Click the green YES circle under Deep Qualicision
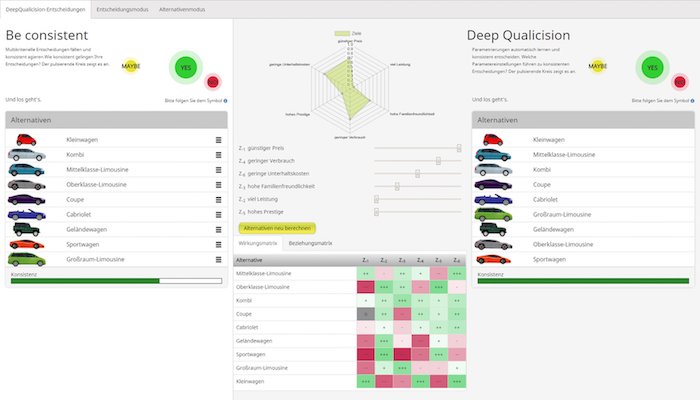This screenshot has height=400, width=700. (x=652, y=67)
